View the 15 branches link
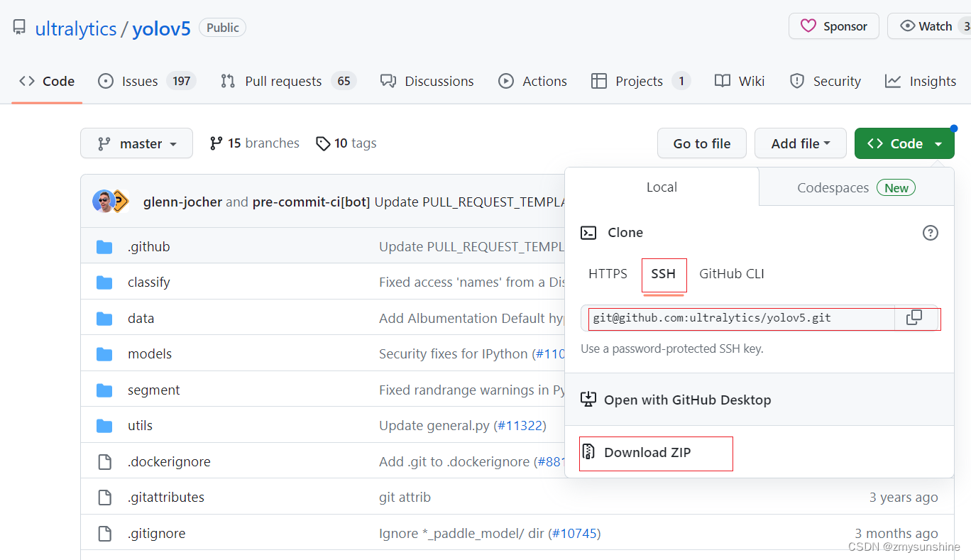The width and height of the screenshot is (971, 560). click(255, 143)
